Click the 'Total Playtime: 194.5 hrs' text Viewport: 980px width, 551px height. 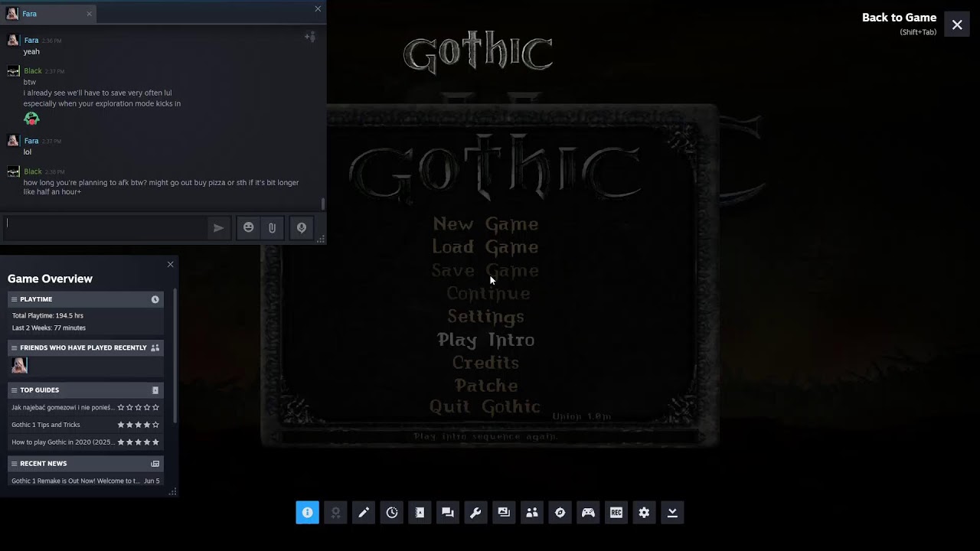47,315
